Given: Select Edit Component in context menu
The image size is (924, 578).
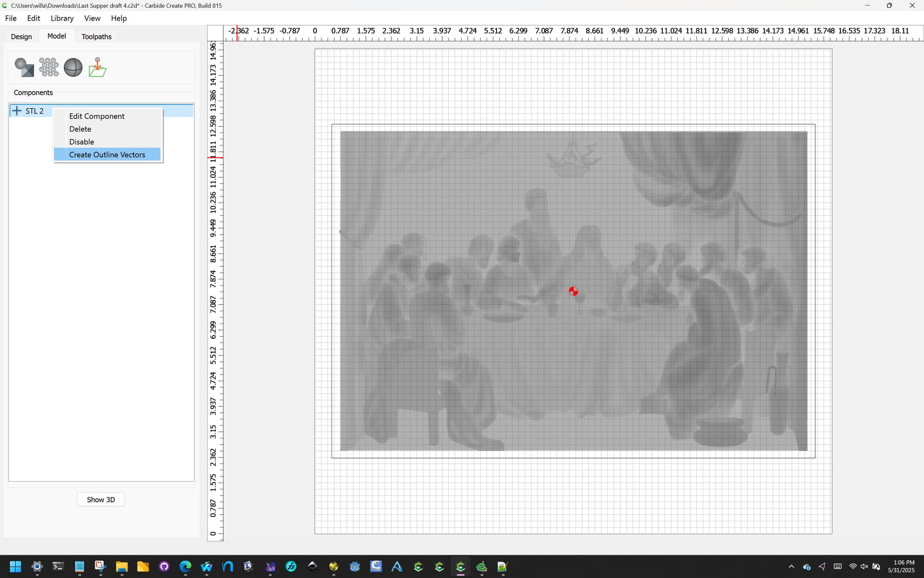Looking at the screenshot, I should tap(97, 116).
